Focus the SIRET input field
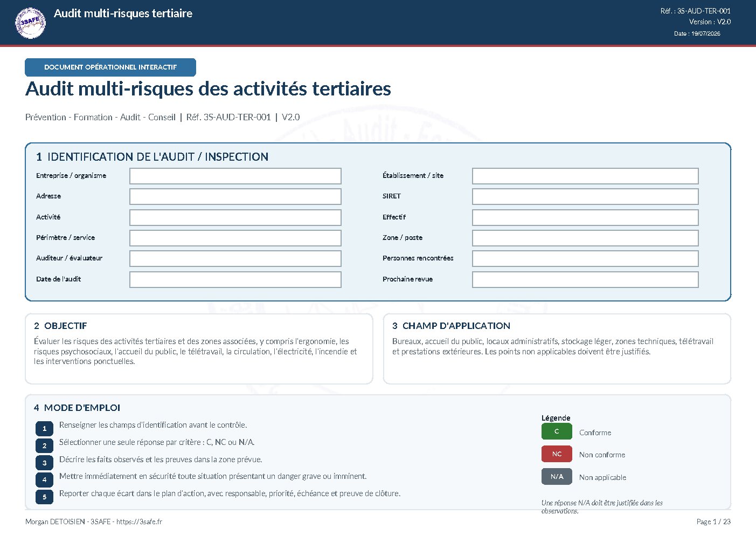 point(585,196)
